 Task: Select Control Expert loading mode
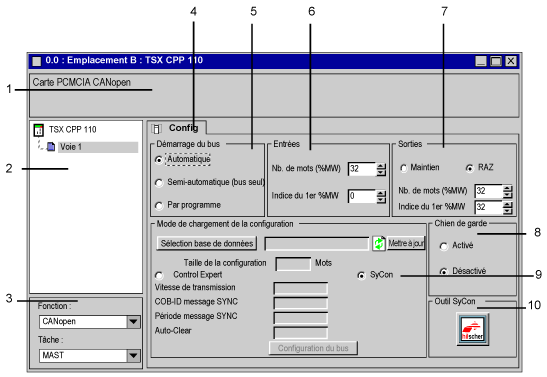coord(159,276)
